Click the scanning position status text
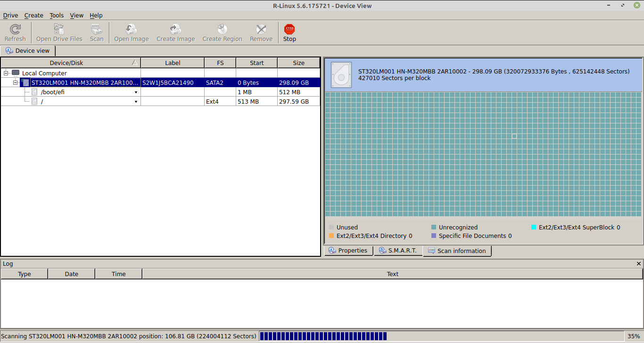The height and width of the screenshot is (343, 644). tap(129, 336)
